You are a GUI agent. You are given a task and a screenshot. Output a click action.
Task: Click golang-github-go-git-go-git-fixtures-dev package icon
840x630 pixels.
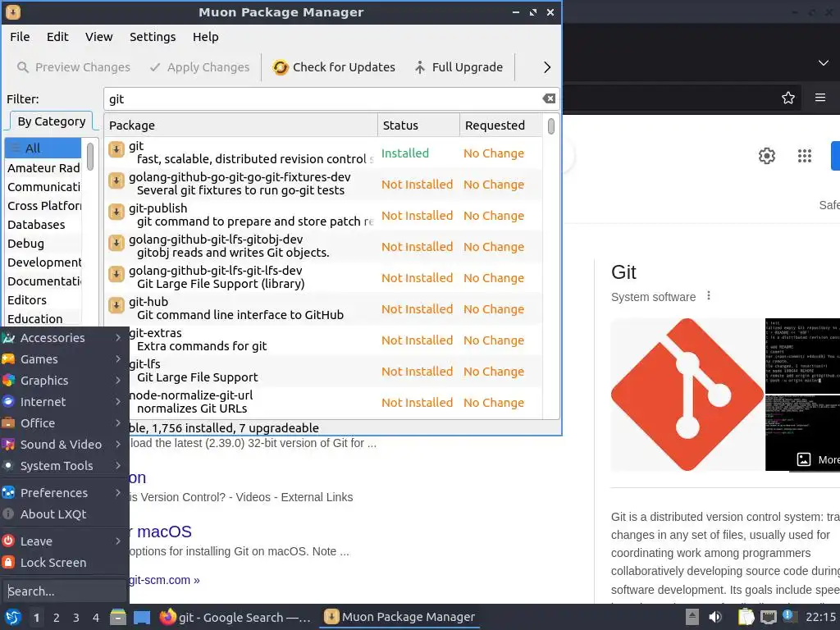click(x=116, y=180)
